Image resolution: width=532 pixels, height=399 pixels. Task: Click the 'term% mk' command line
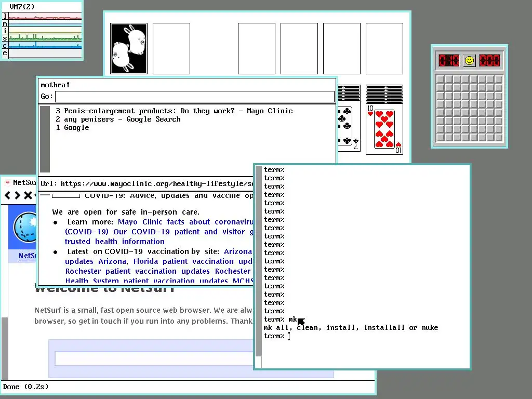point(280,320)
